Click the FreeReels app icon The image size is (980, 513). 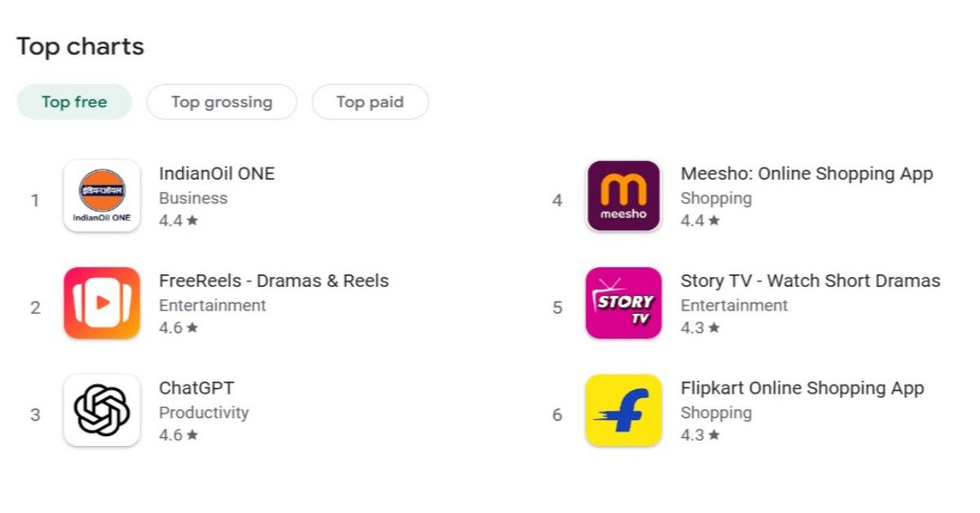(x=101, y=304)
